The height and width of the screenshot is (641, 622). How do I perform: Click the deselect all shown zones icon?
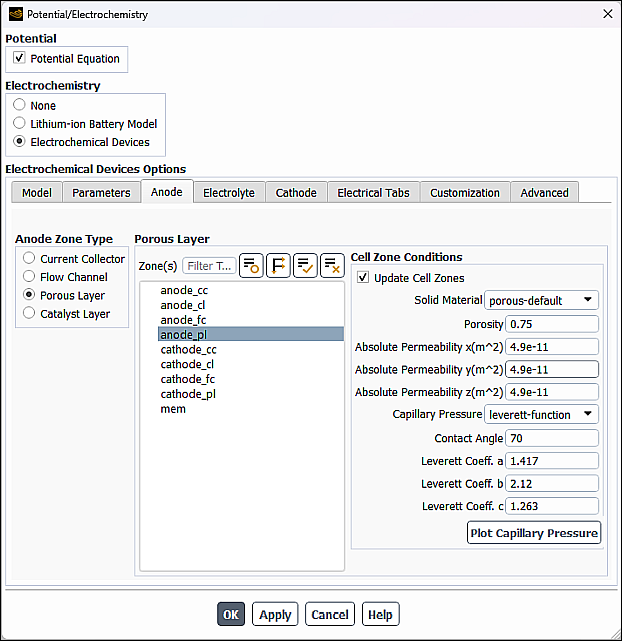click(332, 266)
